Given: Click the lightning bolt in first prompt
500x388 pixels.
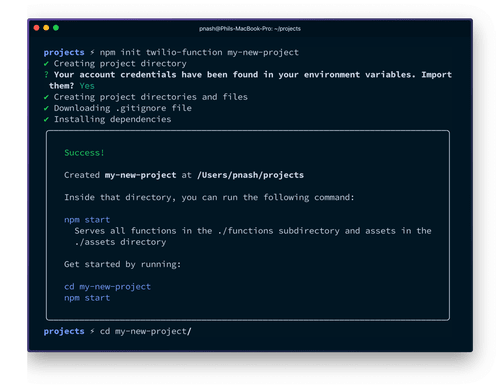Looking at the screenshot, I should pyautogui.click(x=92, y=52).
